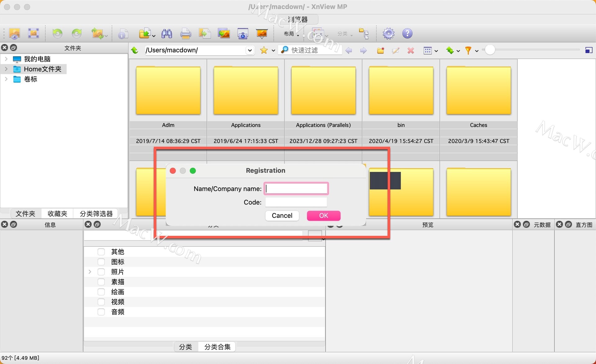Check the 绘画 category checkbox

[x=101, y=292]
